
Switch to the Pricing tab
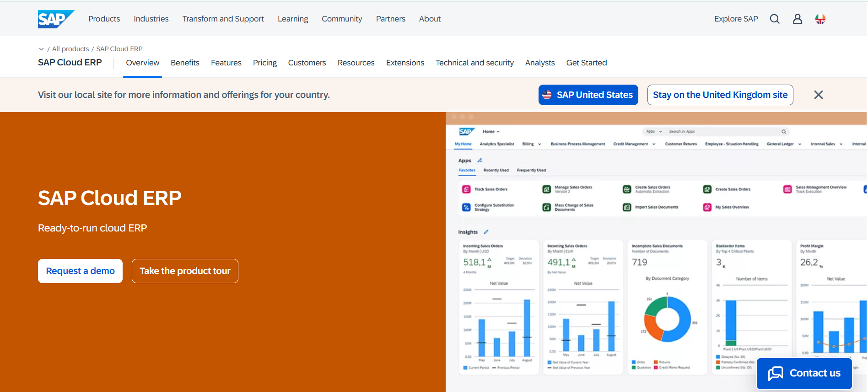click(264, 63)
